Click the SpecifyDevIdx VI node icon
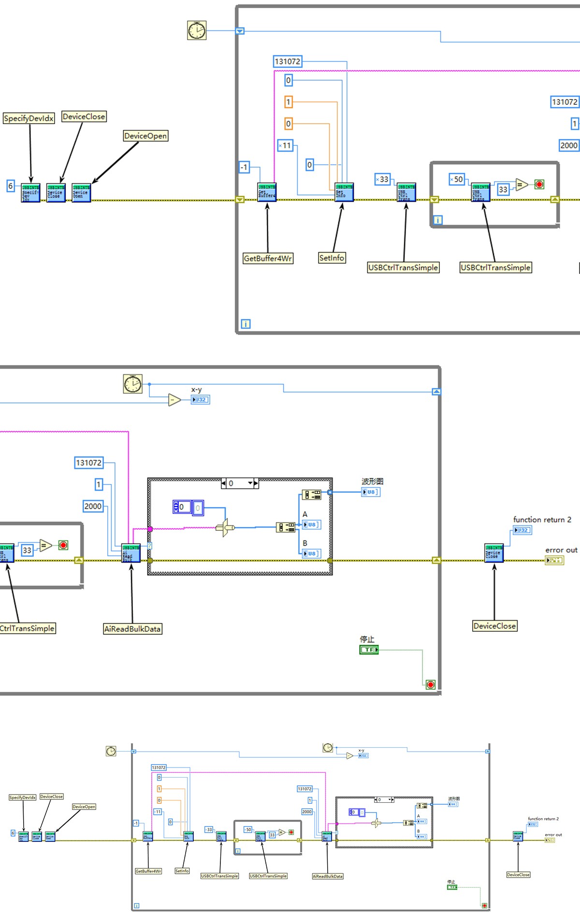This screenshot has height=924, width=580. (30, 193)
